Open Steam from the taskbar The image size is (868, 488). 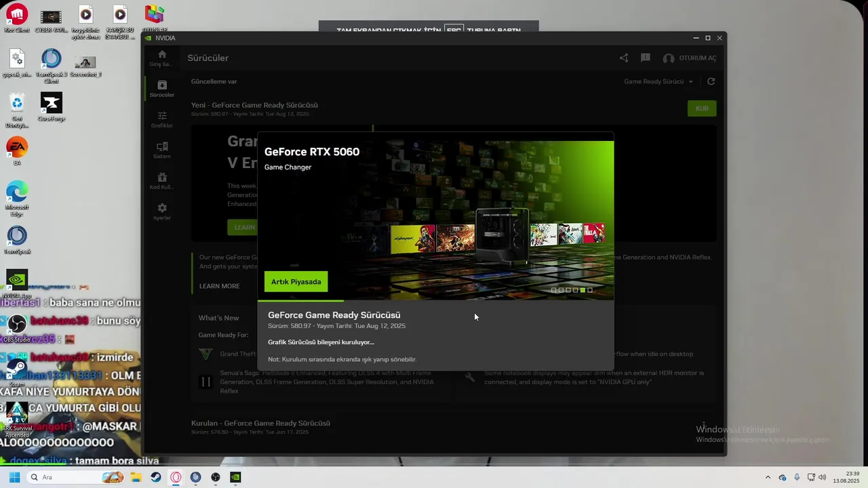(x=156, y=477)
